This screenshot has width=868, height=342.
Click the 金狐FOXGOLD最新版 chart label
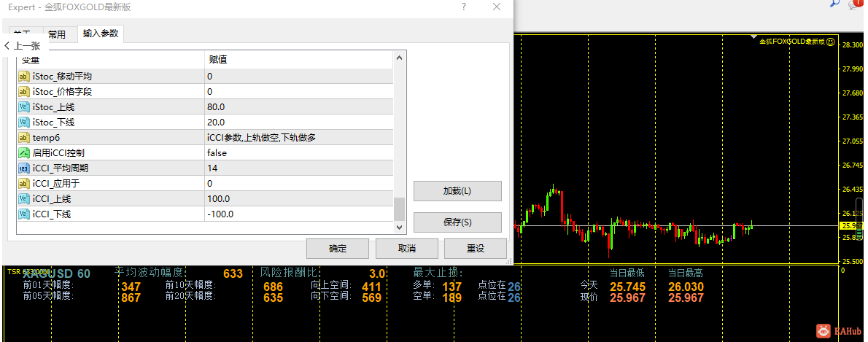(x=791, y=42)
